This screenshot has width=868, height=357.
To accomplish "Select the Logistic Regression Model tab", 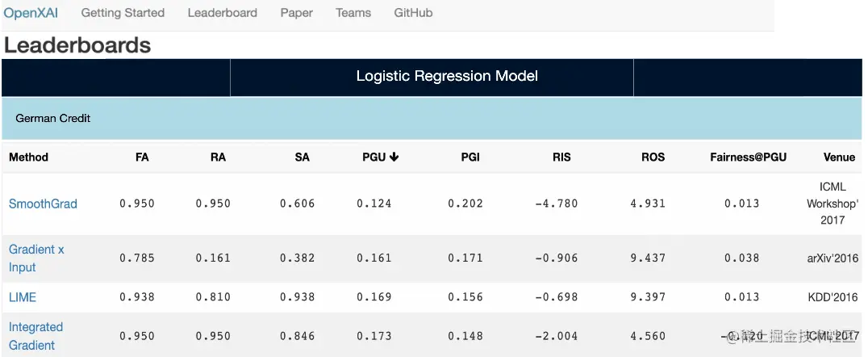I will 447,77.
